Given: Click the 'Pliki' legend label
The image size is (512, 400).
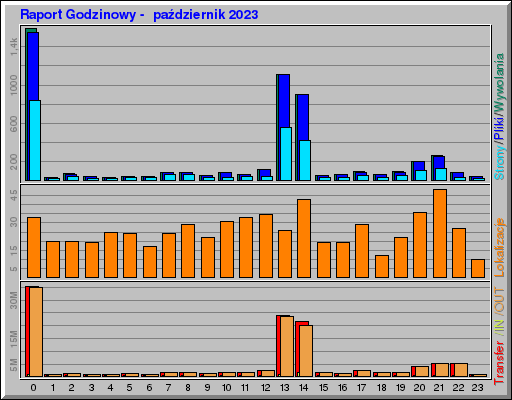Looking at the screenshot, I should point(499,128).
